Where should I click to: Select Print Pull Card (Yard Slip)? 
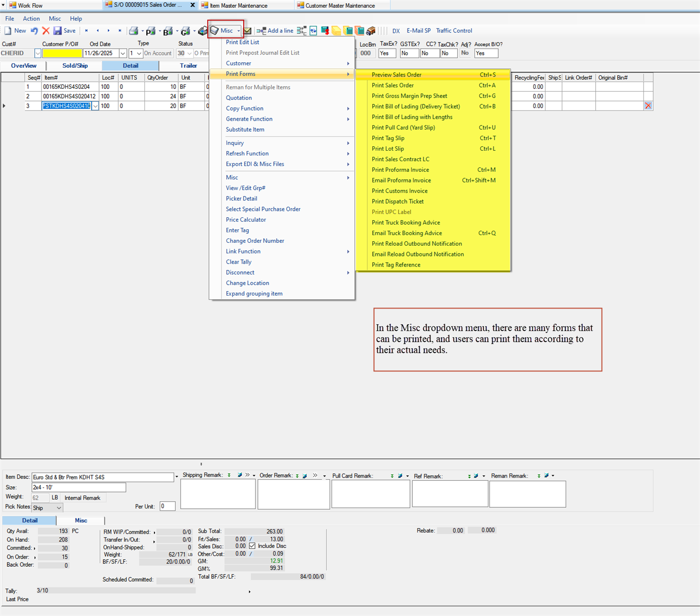click(403, 127)
